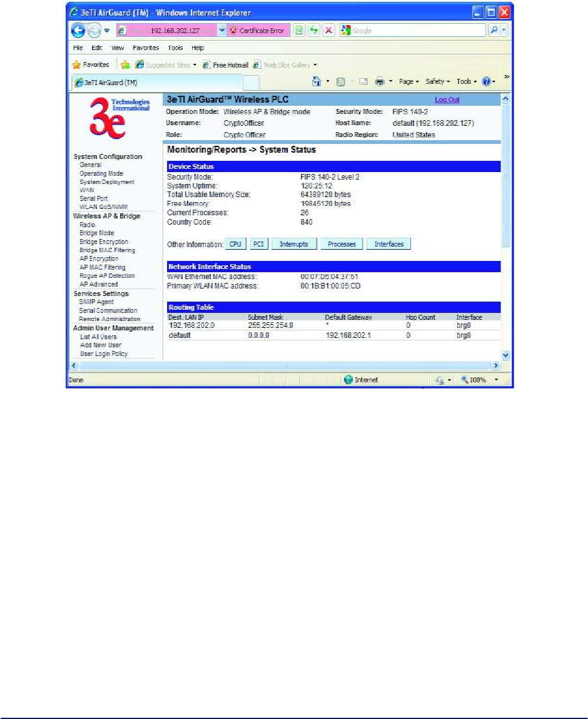The width and height of the screenshot is (588, 719).
Task: Click the Print icon
Action: pyautogui.click(x=380, y=81)
